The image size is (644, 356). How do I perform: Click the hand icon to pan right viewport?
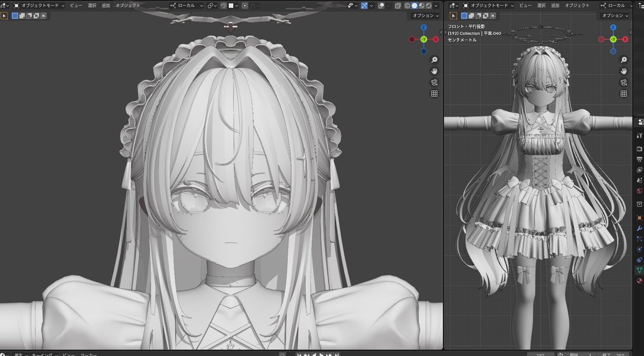(624, 70)
